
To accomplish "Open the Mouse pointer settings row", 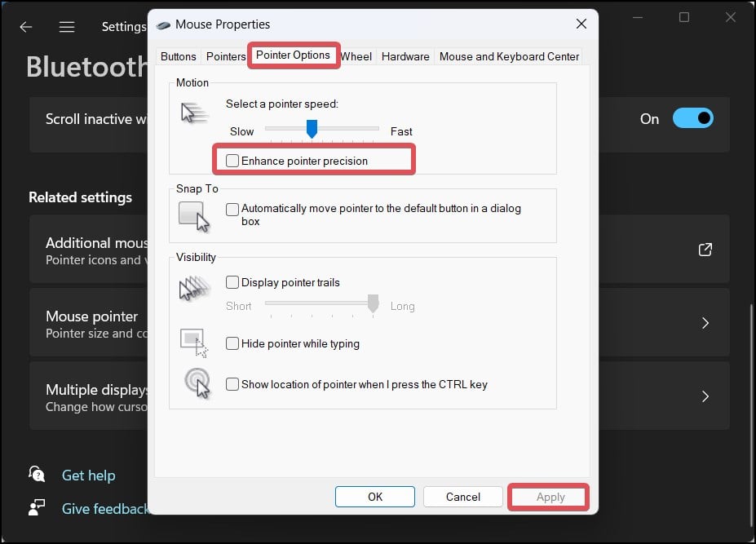I will click(379, 323).
